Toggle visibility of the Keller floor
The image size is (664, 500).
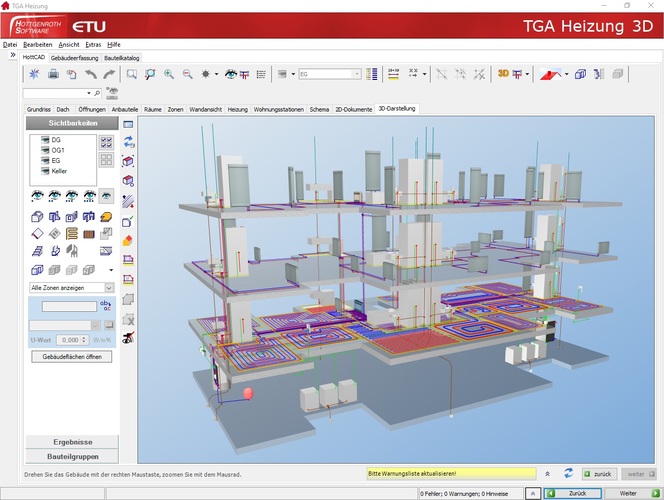click(x=45, y=171)
